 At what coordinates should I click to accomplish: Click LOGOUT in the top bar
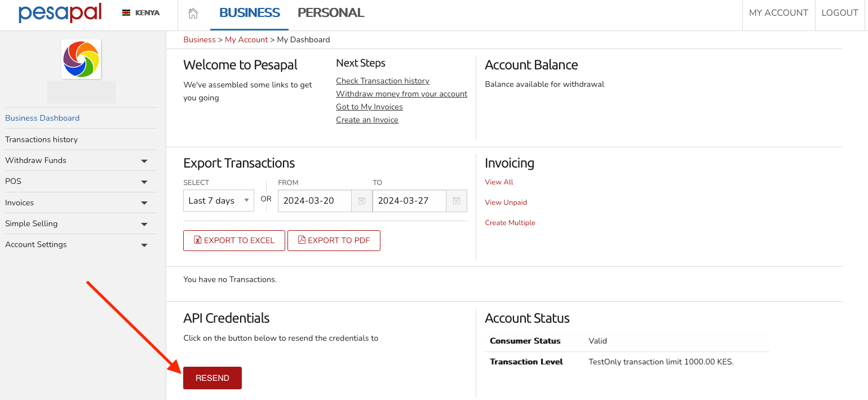(x=840, y=13)
